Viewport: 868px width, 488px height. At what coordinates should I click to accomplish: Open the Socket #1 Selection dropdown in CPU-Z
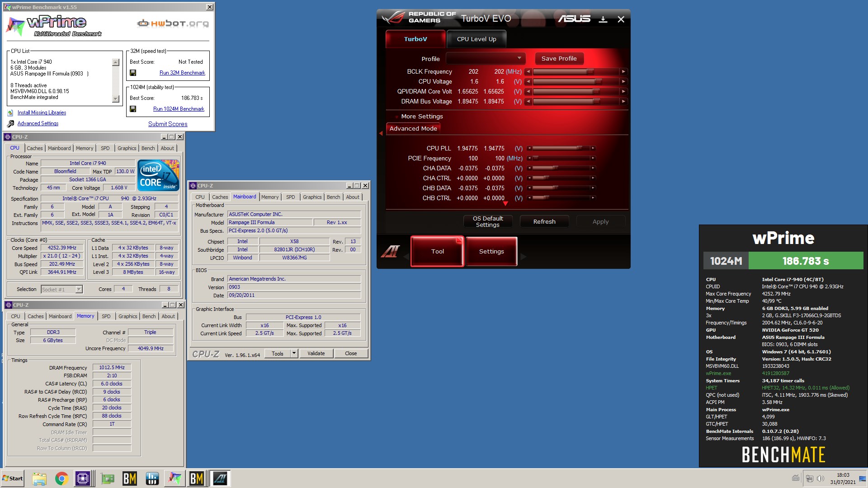[79, 290]
